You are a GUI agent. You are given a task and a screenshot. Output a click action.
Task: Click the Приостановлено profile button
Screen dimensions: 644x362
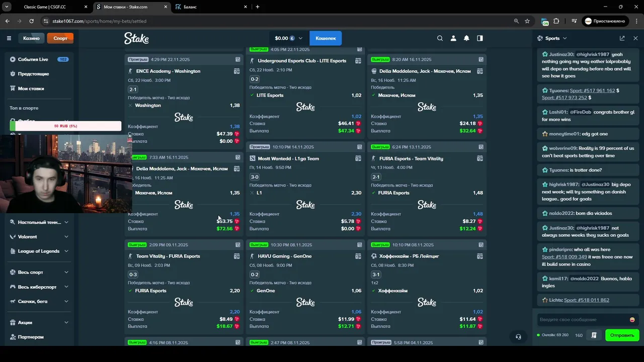click(605, 21)
